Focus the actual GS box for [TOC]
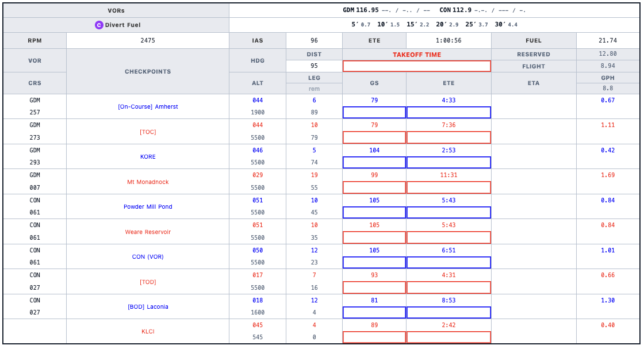Image resolution: width=644 pixels, height=349 pixels. coord(374,137)
